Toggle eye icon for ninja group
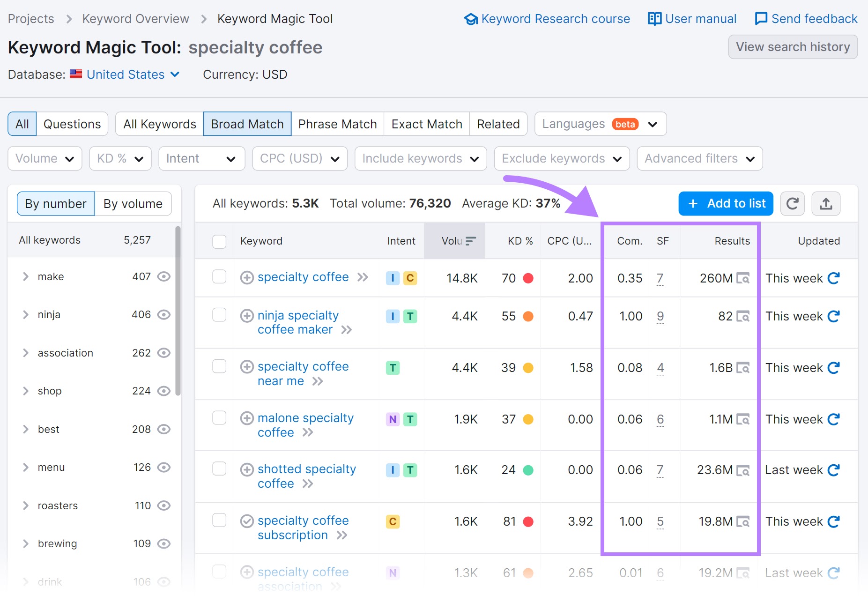Image resolution: width=868 pixels, height=602 pixels. pos(163,315)
